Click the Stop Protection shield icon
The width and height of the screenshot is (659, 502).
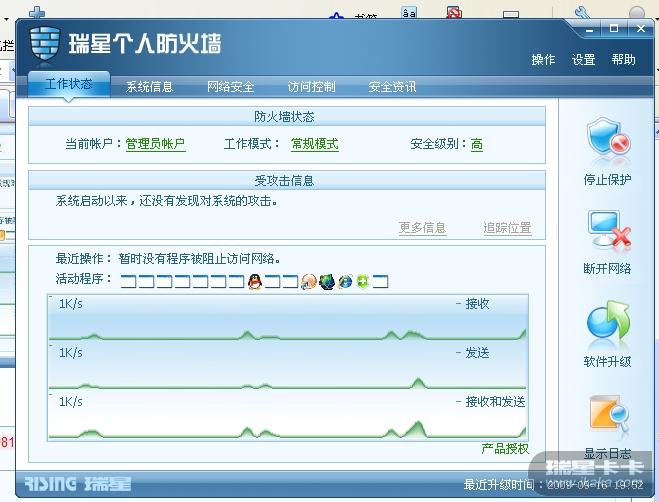point(608,138)
